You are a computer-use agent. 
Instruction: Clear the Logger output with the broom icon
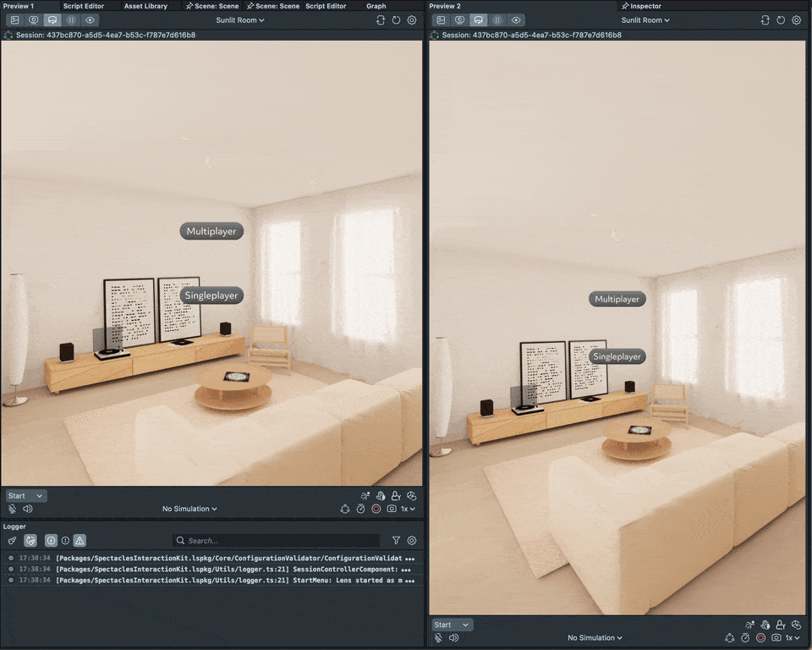pos(12,540)
